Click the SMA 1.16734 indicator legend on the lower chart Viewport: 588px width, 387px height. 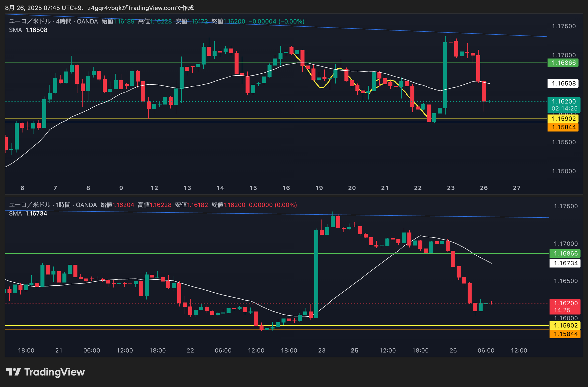(x=28, y=213)
